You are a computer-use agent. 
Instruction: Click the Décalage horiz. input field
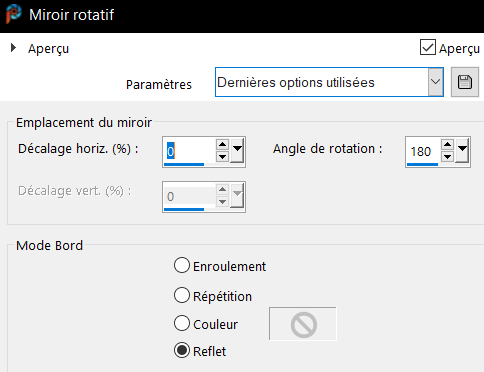189,151
